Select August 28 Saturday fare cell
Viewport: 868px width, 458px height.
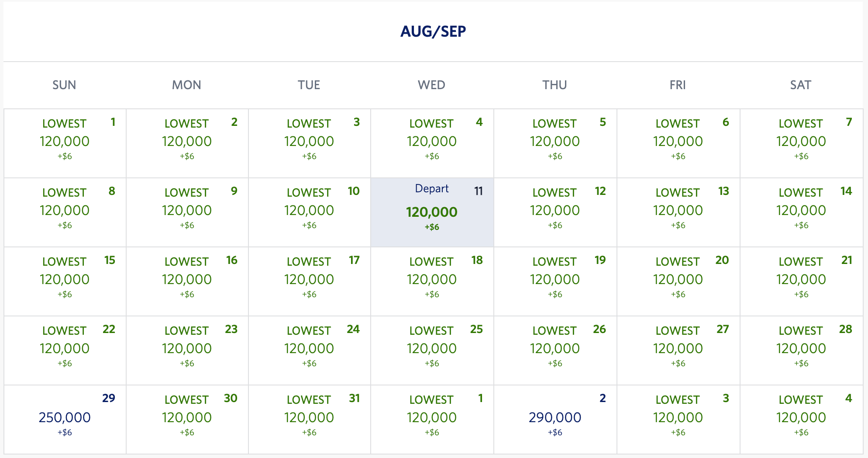click(801, 349)
